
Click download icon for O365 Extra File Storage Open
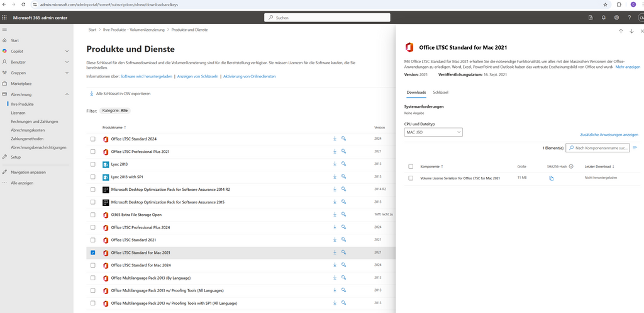click(335, 214)
